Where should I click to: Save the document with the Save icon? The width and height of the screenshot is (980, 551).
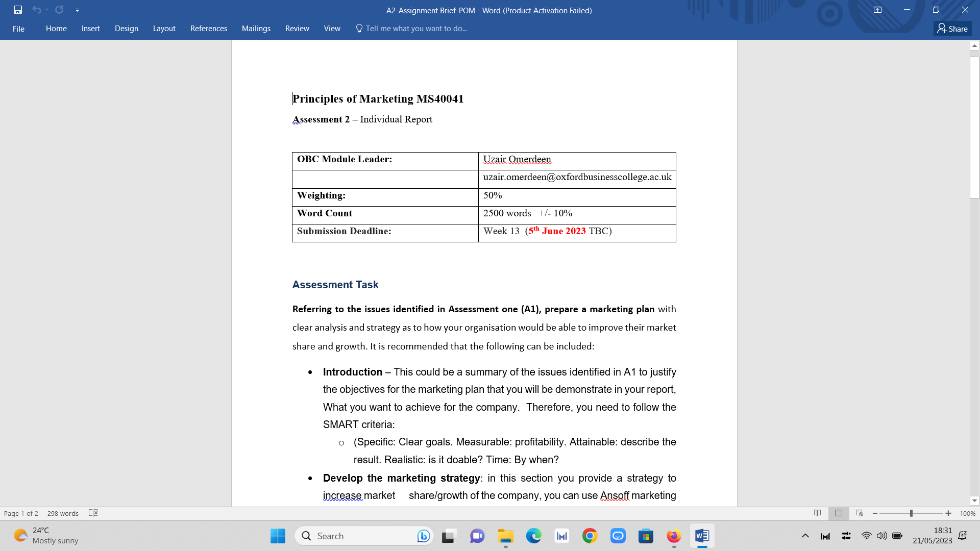(x=18, y=10)
